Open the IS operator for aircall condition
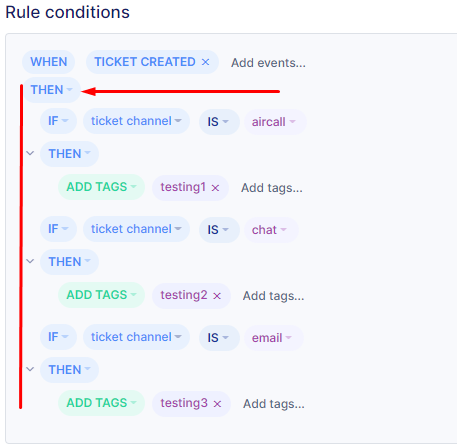This screenshot has height=444, width=457. point(219,122)
